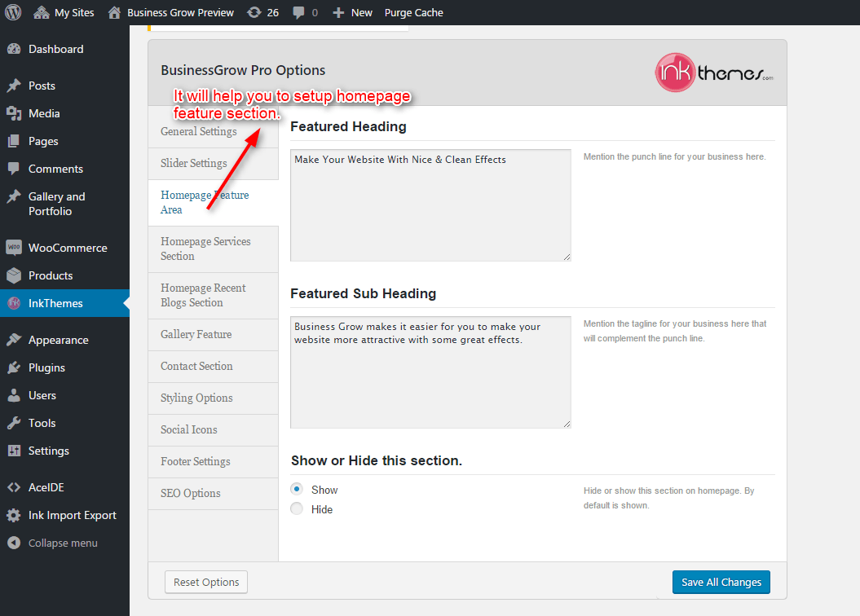This screenshot has height=616, width=860.
Task: Focus the Featured Heading text area
Action: point(430,205)
